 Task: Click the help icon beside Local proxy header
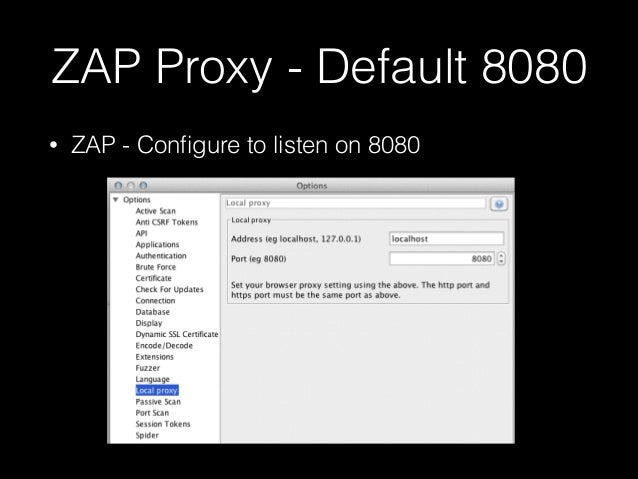click(499, 204)
